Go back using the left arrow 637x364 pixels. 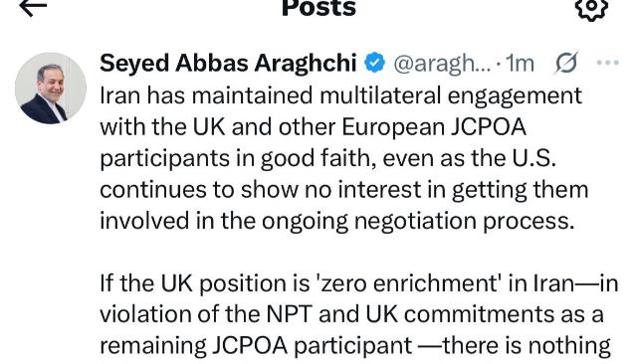click(33, 7)
